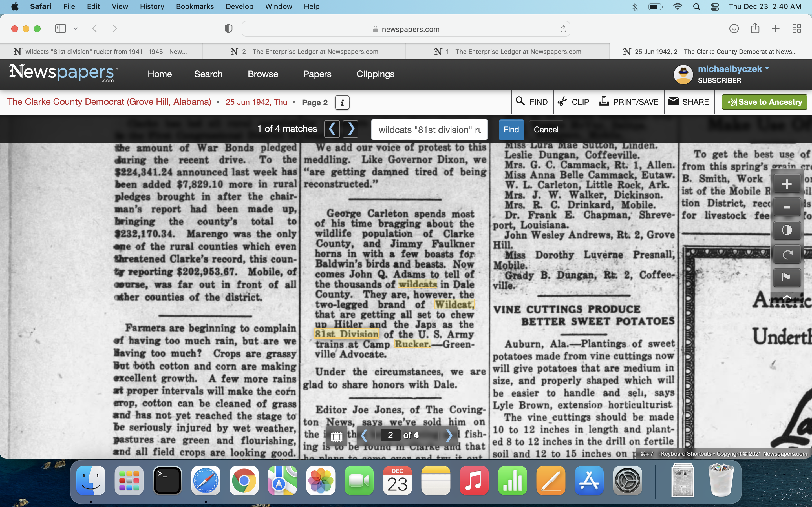Open the page info icon
The image size is (812, 507).
coord(342,103)
